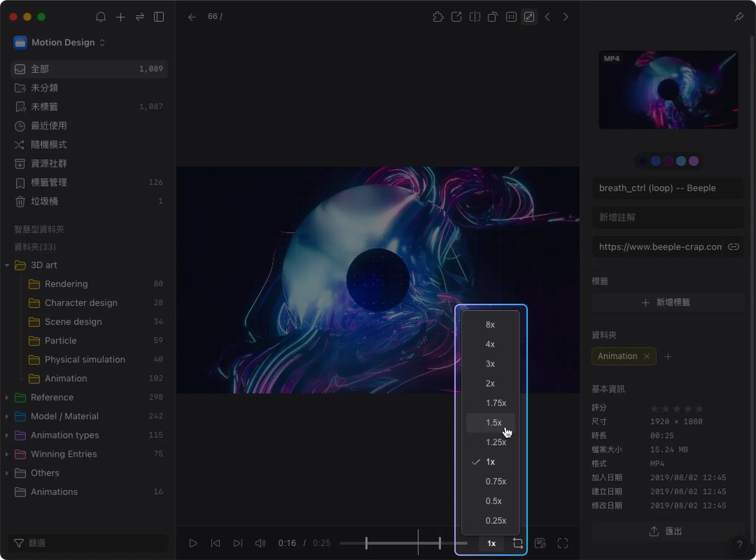Screen dimensions: 756x560
Task: Expand the Animation types folder
Action: click(7, 435)
